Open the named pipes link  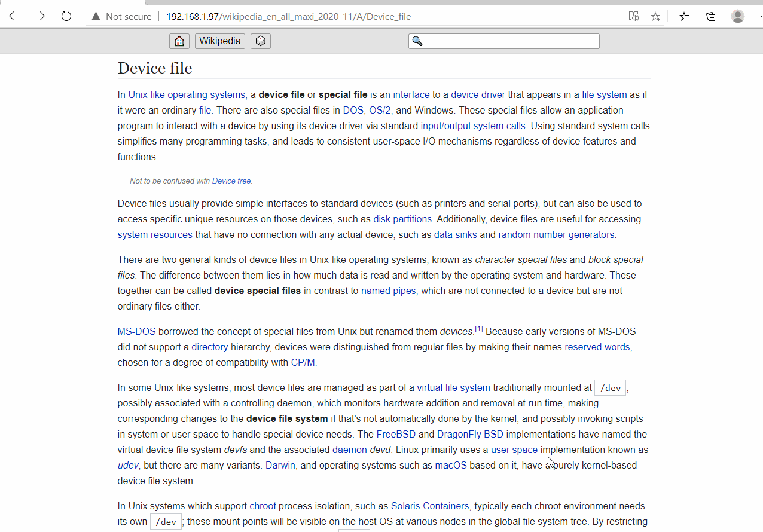(389, 291)
